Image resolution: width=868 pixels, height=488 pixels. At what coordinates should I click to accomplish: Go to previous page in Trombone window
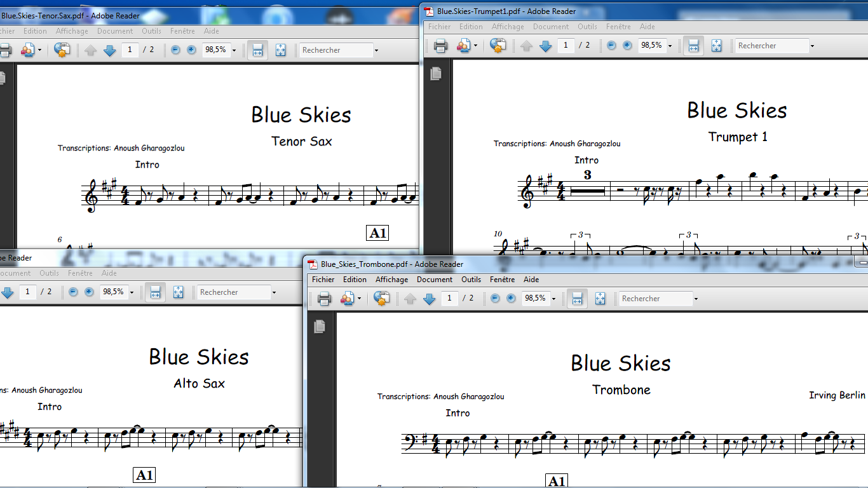[410, 299]
